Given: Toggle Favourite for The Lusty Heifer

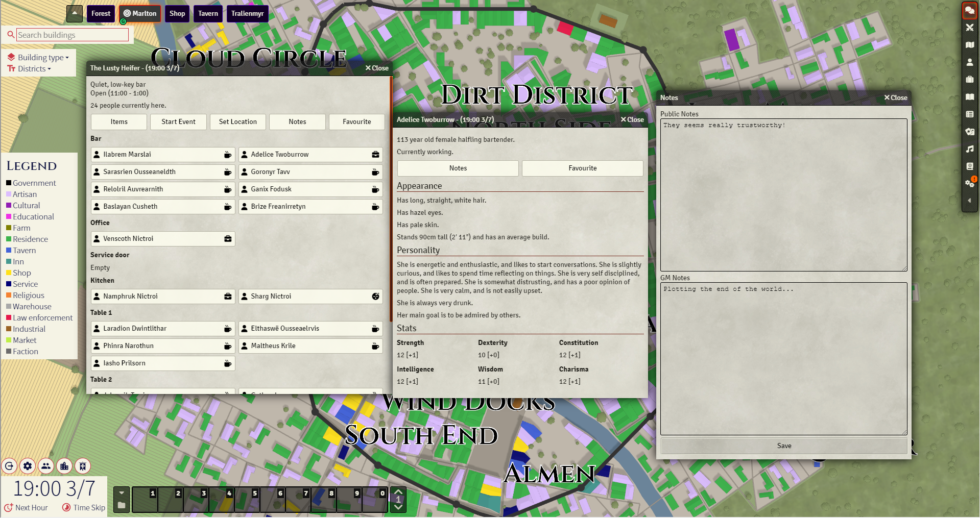Looking at the screenshot, I should (x=357, y=122).
